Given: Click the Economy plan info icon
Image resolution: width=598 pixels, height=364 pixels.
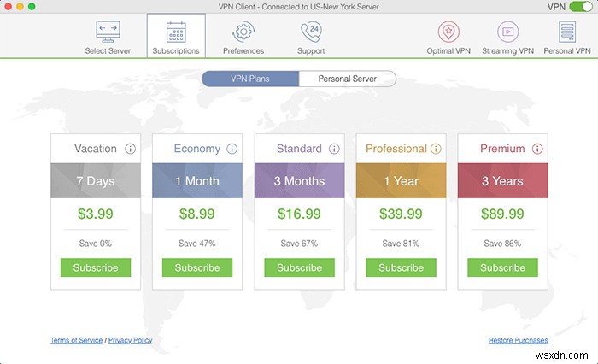Looking at the screenshot, I should (x=232, y=149).
